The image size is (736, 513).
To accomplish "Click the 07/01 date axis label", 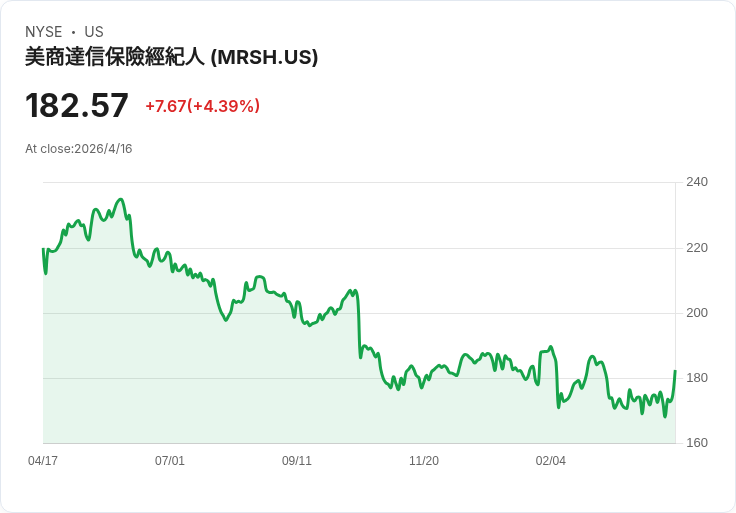I will tap(170, 460).
